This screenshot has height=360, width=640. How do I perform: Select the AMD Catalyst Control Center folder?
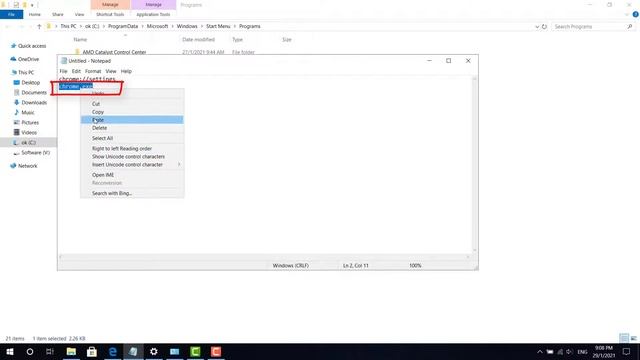coord(114,52)
